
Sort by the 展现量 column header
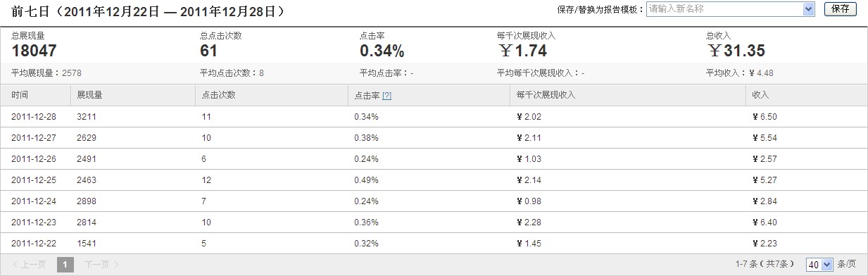click(89, 95)
